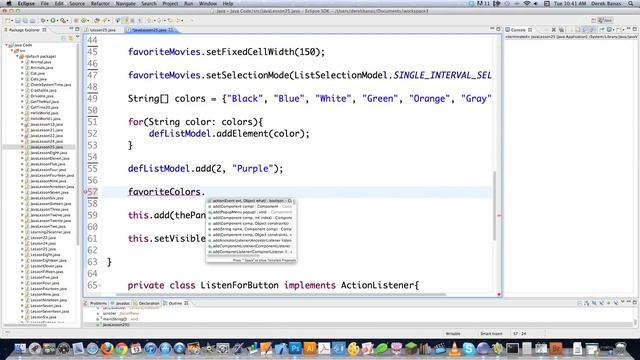This screenshot has width=640, height=360.
Task: Click the External Tools run icon
Action: click(63, 20)
